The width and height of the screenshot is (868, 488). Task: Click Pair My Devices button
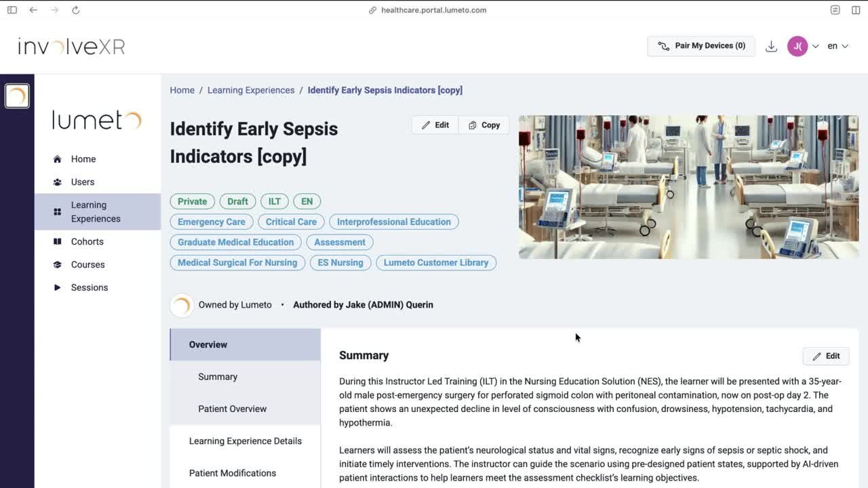701,46
